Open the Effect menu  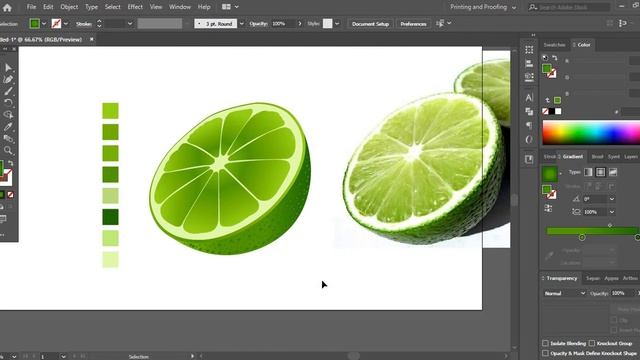pos(135,7)
